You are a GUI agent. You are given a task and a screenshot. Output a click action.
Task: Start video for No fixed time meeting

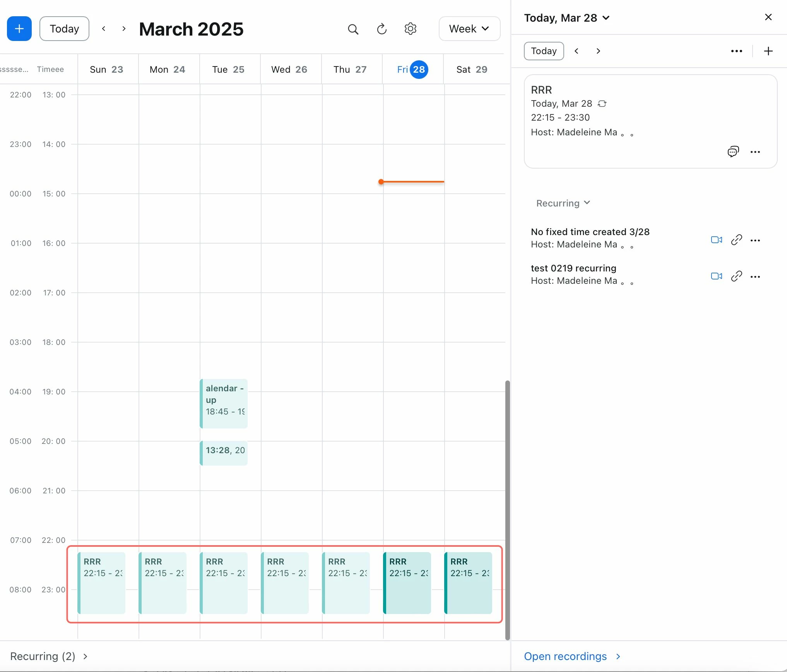pos(716,240)
